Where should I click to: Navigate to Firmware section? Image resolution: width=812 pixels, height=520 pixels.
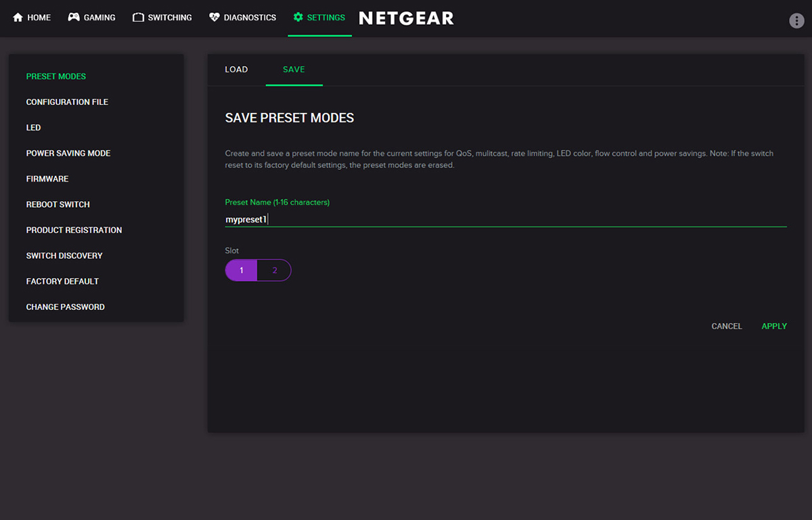(x=47, y=179)
